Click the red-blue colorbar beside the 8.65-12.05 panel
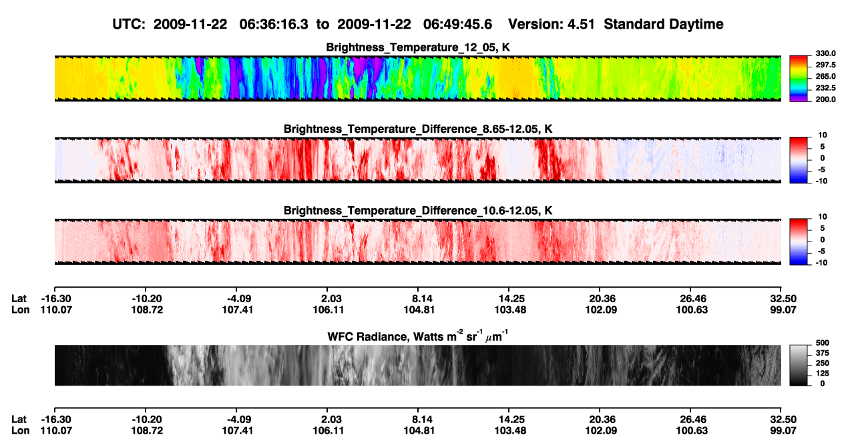868x445 pixels. pos(799,160)
